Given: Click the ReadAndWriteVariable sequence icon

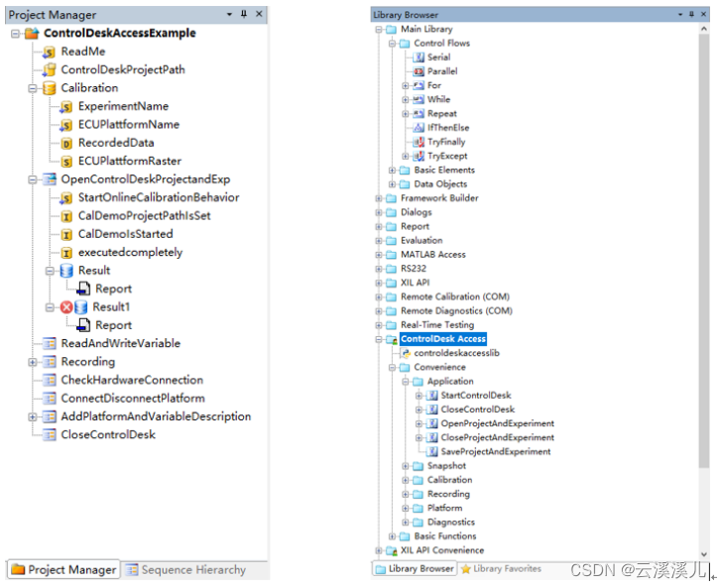Looking at the screenshot, I should pyautogui.click(x=50, y=343).
